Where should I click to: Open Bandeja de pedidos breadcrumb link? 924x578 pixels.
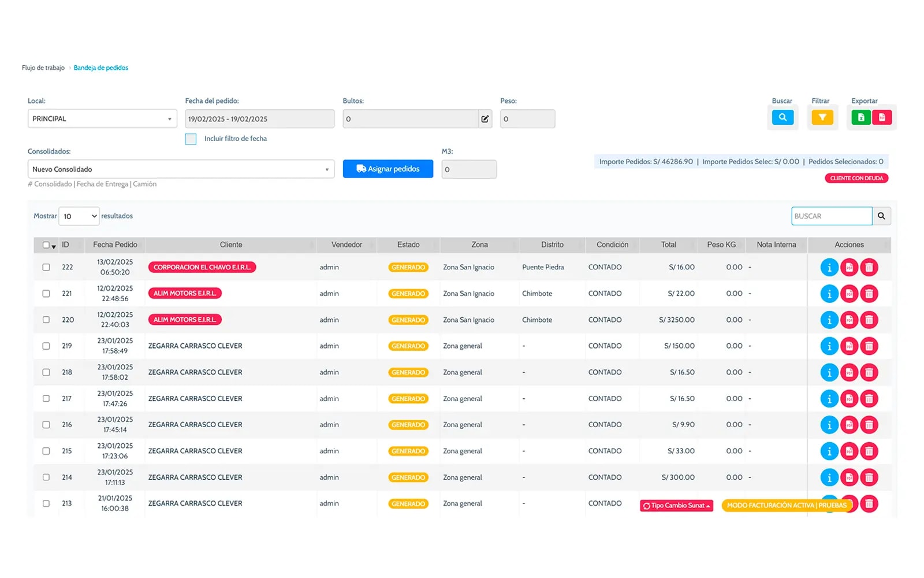tap(101, 68)
